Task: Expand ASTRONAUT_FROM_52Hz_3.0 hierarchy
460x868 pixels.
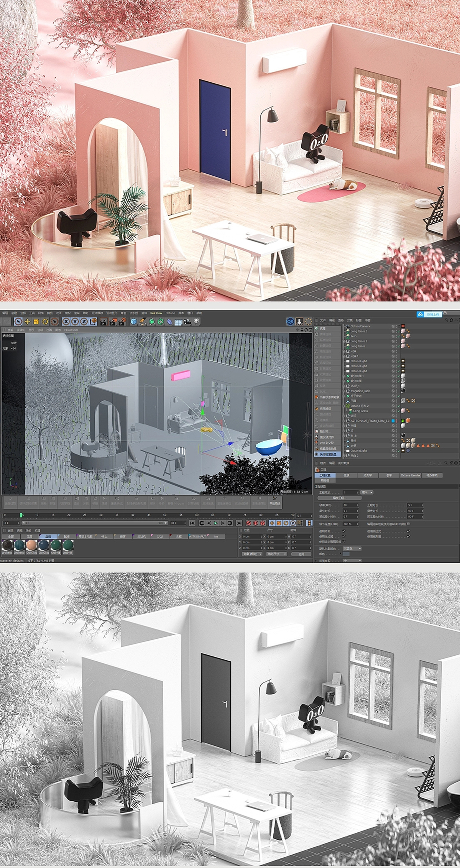Action: [x=343, y=421]
